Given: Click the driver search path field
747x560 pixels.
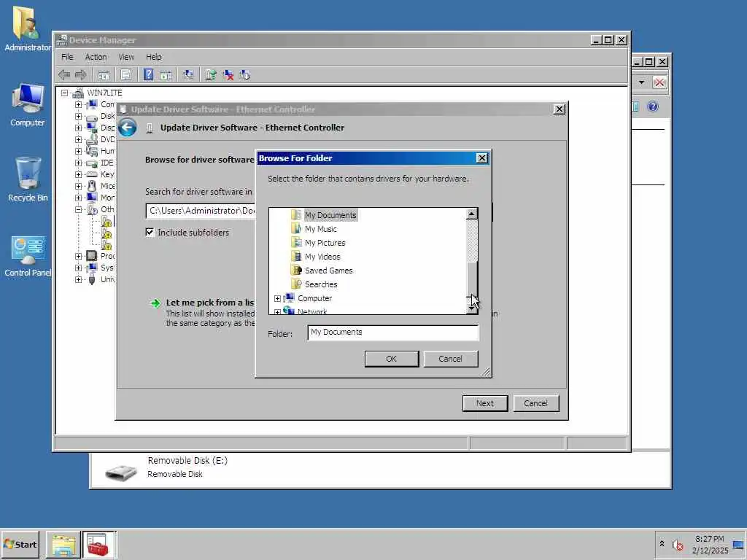Looking at the screenshot, I should pyautogui.click(x=201, y=211).
